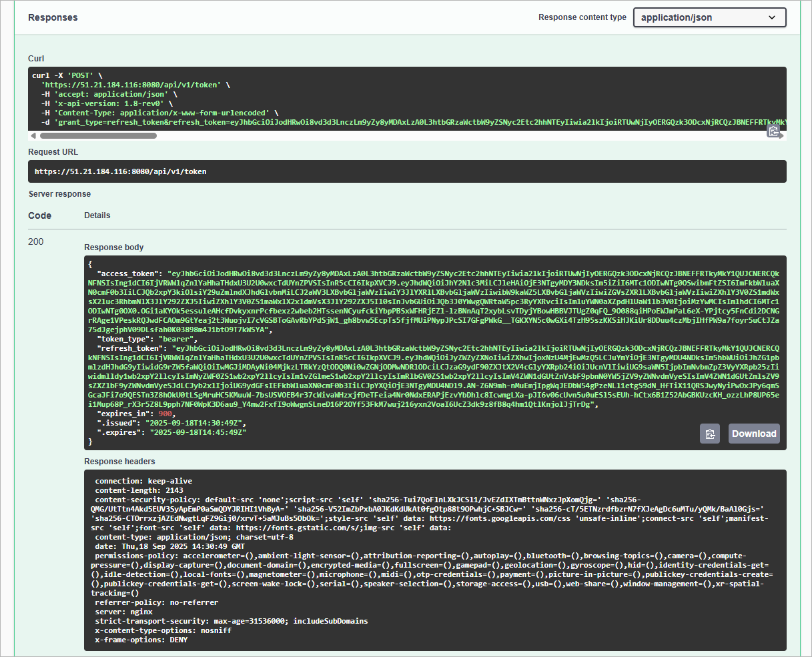
Task: Copy the response body to clipboard
Action: pos(710,434)
